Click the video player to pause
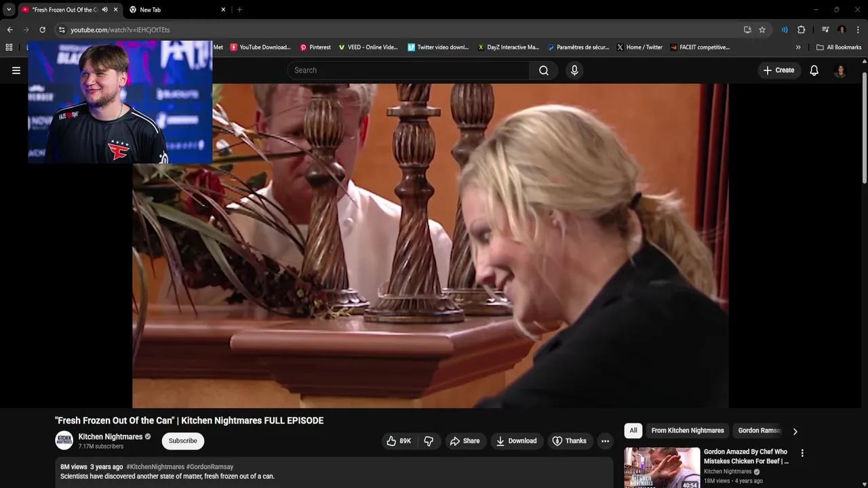This screenshot has width=868, height=488. 430,245
